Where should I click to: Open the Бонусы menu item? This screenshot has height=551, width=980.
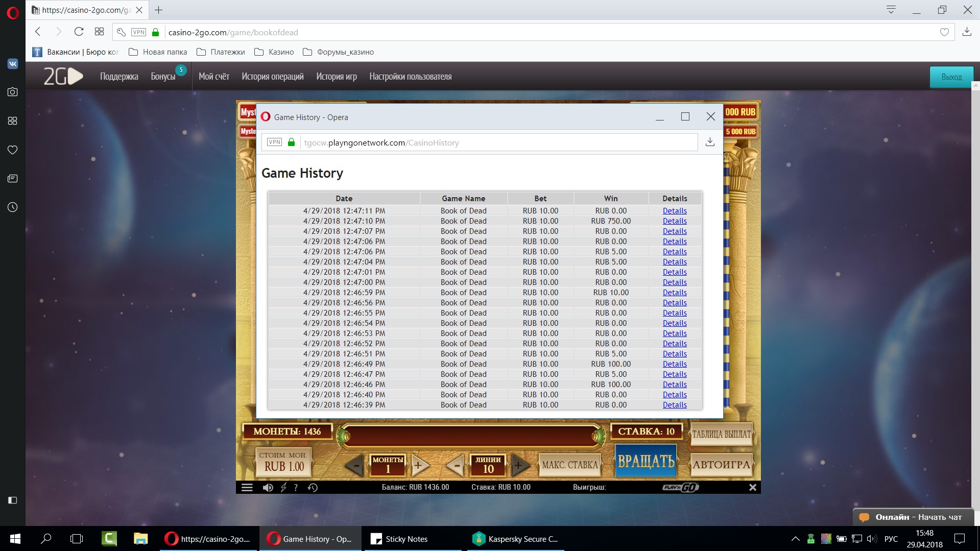[x=163, y=77]
